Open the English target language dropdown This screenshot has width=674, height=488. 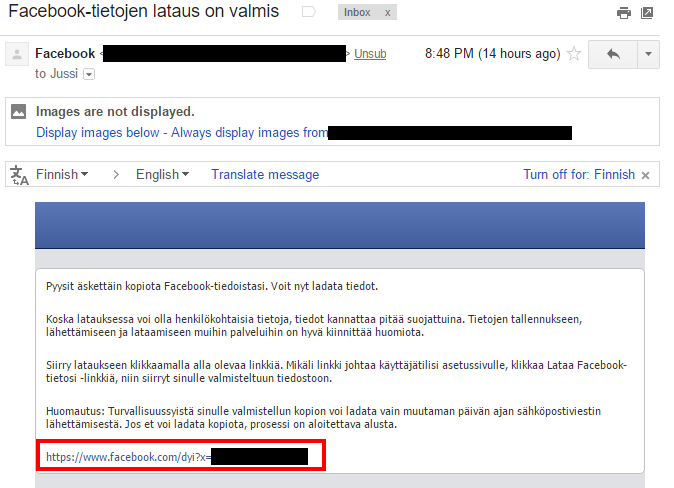(162, 175)
